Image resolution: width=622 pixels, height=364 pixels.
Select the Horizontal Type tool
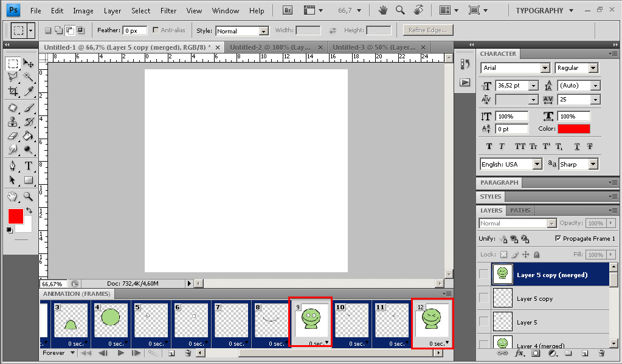(x=28, y=165)
